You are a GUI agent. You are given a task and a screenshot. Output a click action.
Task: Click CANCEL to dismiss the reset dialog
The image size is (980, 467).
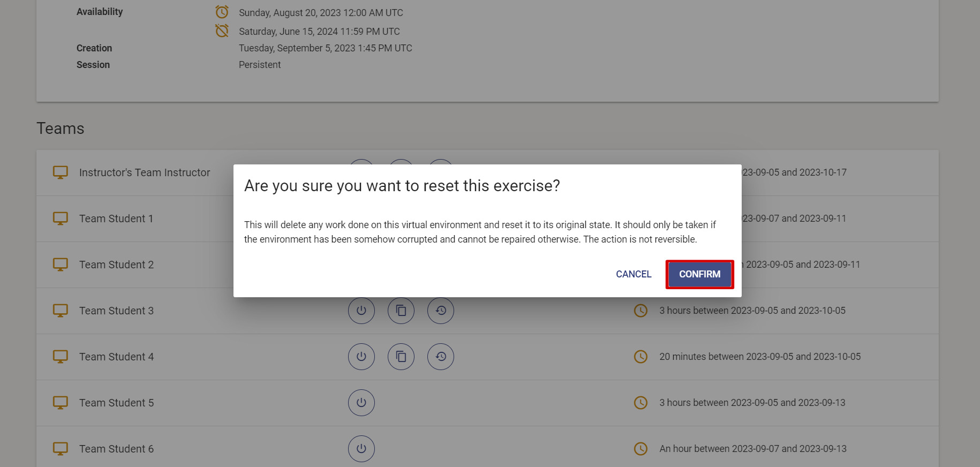click(x=633, y=274)
